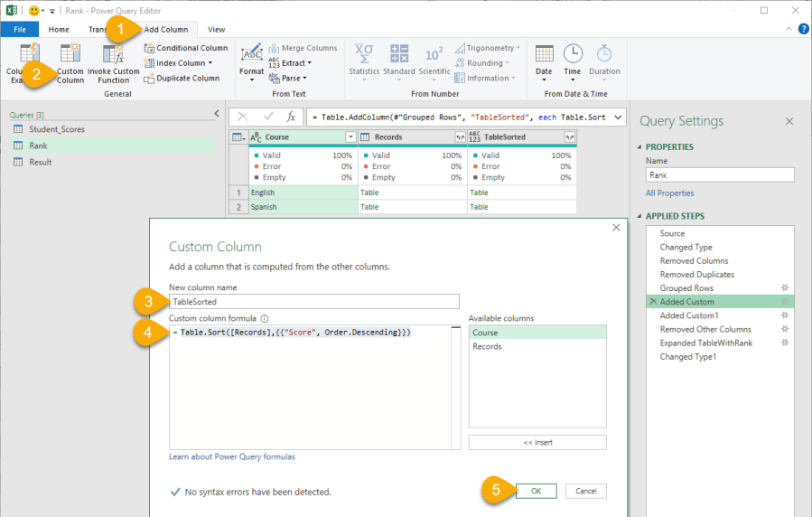Open the Course column filter dropdown
Screen dimensions: 812x517
[350, 137]
